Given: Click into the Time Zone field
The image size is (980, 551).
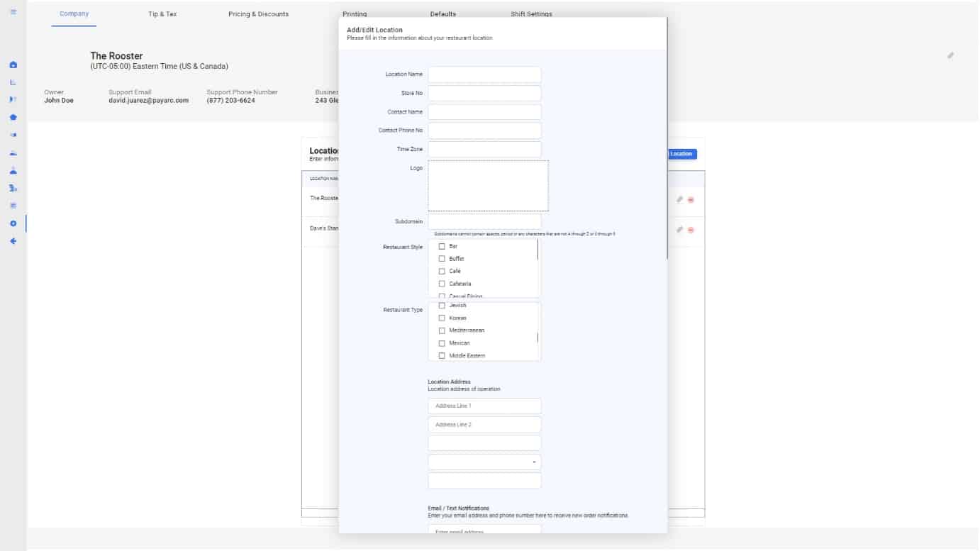Looking at the screenshot, I should click(484, 149).
